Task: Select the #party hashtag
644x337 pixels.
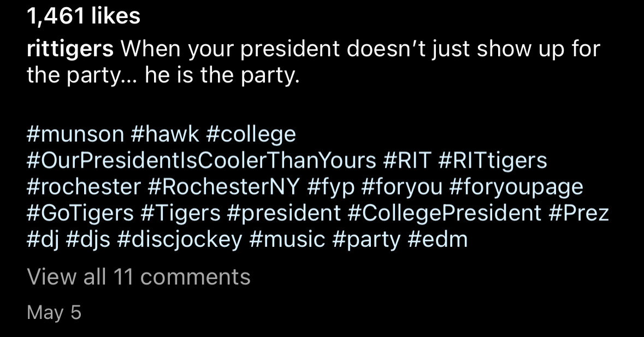Action: [x=367, y=240]
